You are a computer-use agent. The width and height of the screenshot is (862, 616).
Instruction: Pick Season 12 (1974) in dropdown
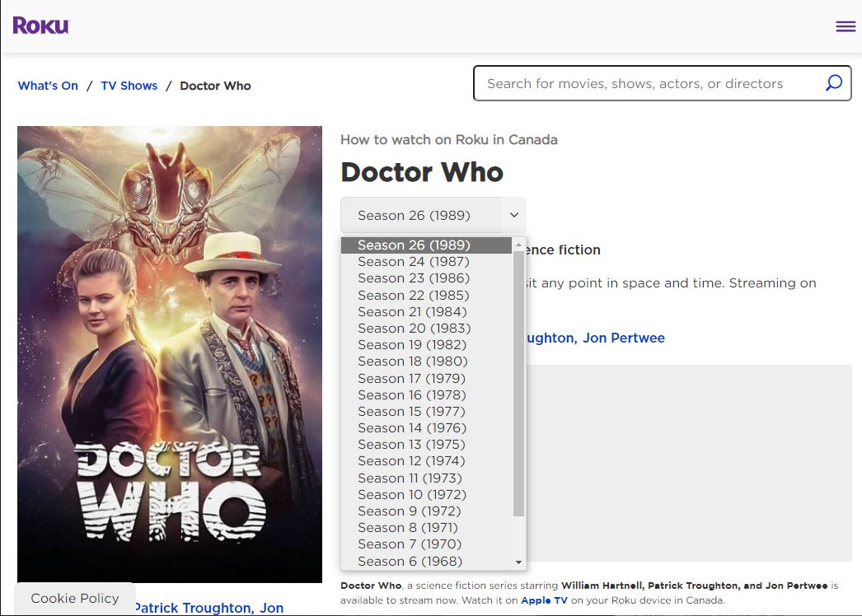pos(410,460)
